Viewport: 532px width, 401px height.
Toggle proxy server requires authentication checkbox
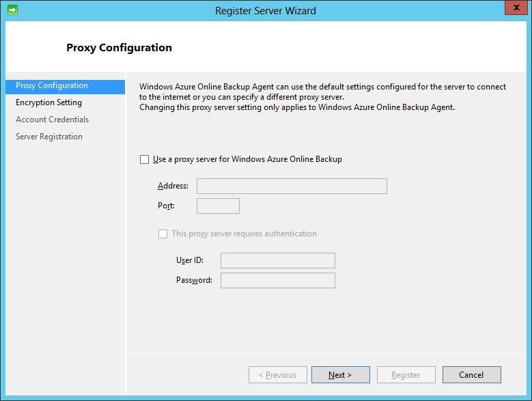click(163, 234)
